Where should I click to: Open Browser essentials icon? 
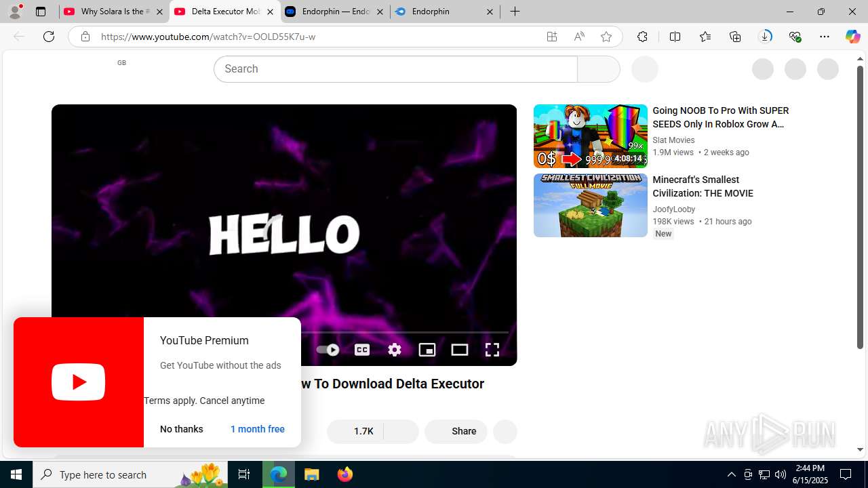(795, 37)
